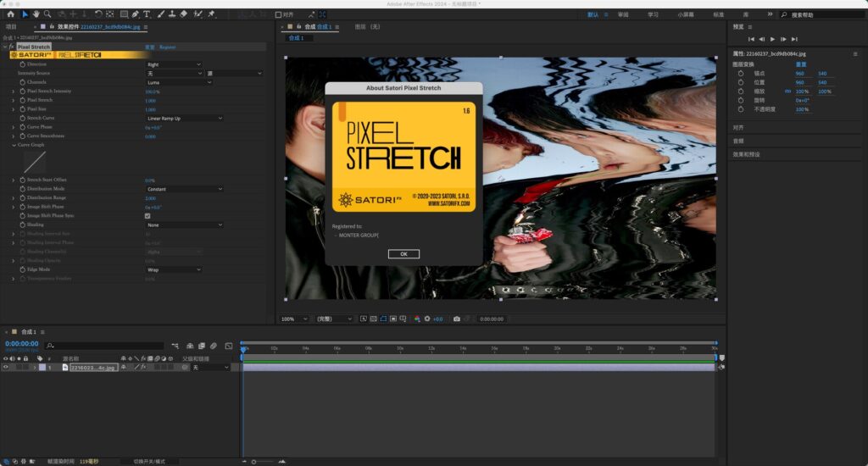Toggle layer 1 visibility eye in timeline
Screen dimensions: 868x466
pyautogui.click(x=6, y=368)
